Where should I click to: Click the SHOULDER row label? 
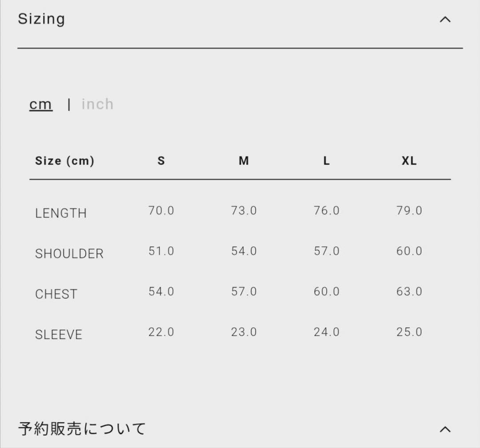pyautogui.click(x=69, y=254)
